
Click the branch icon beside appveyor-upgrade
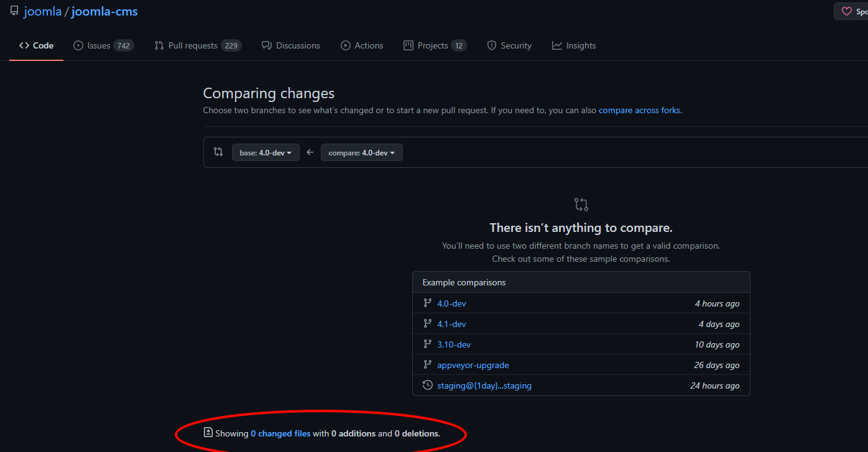point(427,364)
